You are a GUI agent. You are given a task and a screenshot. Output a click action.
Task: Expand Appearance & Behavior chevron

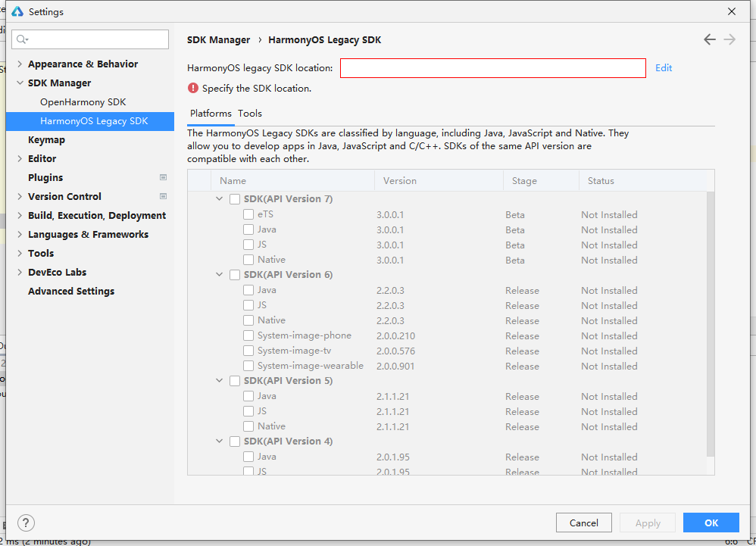point(20,64)
